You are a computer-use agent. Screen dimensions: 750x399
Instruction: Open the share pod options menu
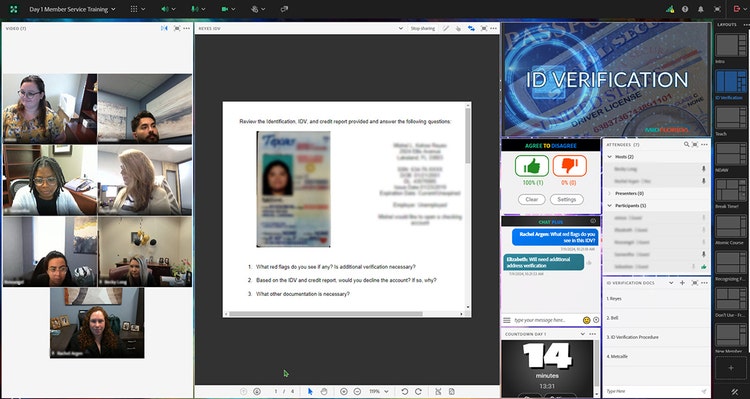[494, 28]
